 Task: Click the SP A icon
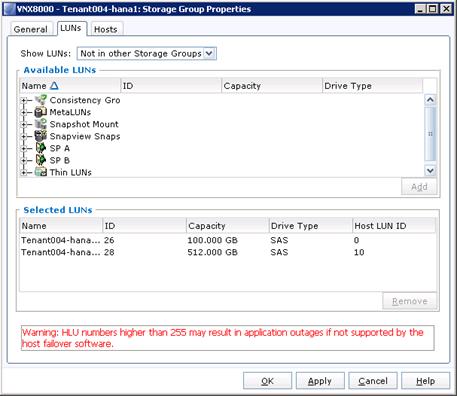[x=41, y=148]
